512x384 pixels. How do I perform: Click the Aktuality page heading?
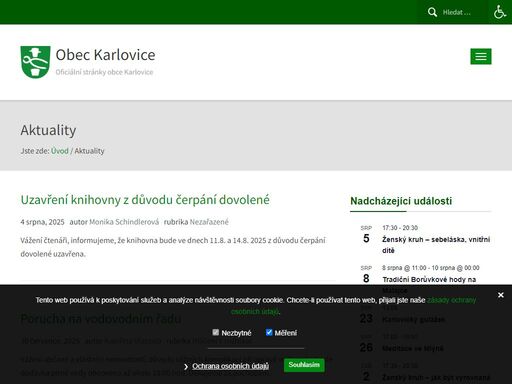(48, 130)
